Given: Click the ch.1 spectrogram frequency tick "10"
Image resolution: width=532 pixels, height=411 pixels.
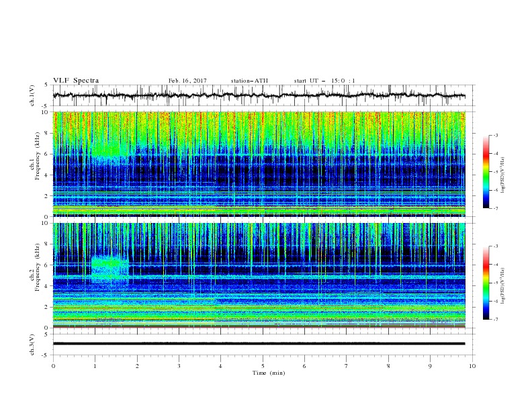Looking at the screenshot, I should [x=46, y=112].
